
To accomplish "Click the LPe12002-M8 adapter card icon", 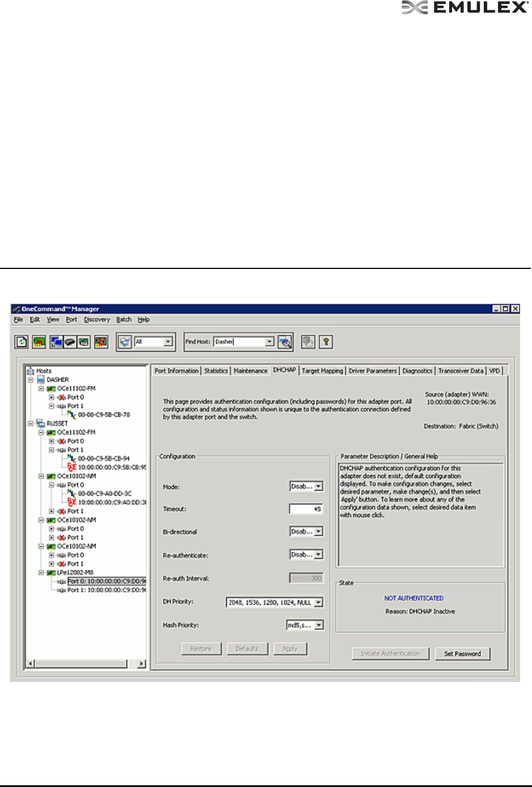I will coord(51,573).
